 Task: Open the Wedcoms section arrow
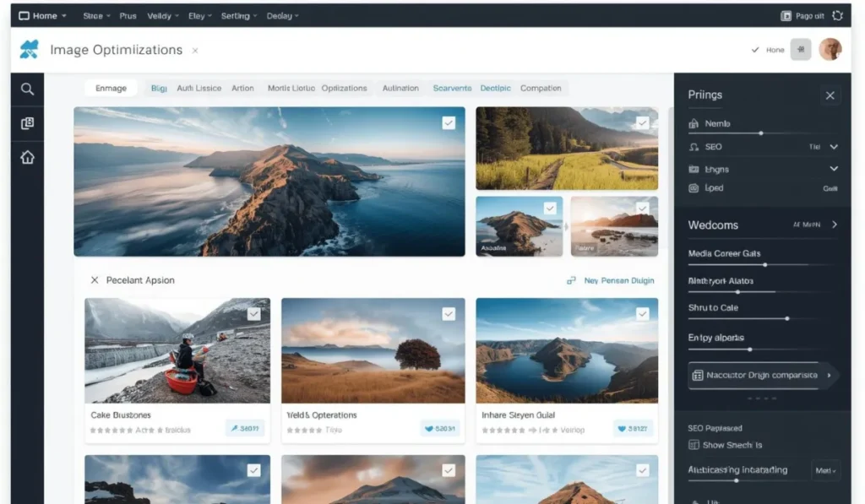click(x=835, y=225)
